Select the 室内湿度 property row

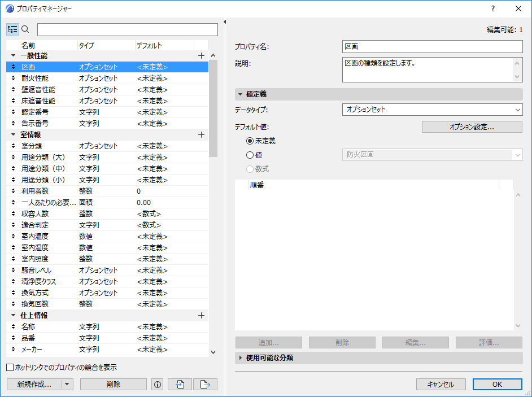tap(107, 248)
